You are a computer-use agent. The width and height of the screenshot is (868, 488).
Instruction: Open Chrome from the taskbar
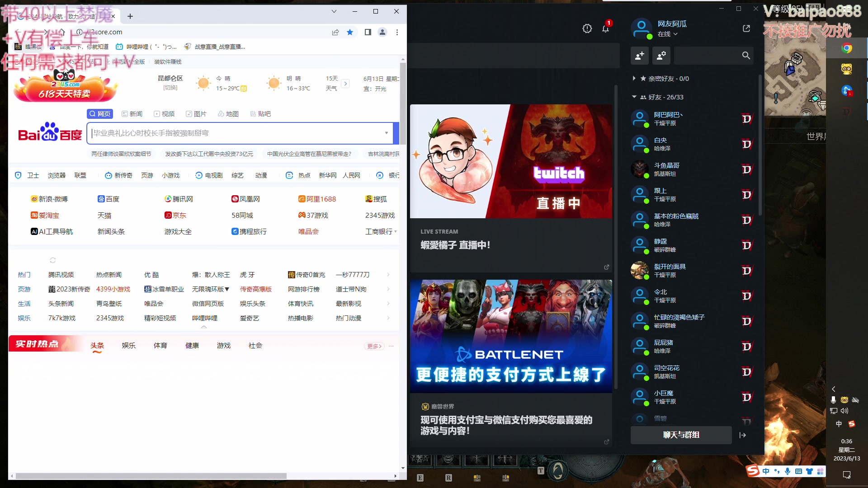click(847, 48)
